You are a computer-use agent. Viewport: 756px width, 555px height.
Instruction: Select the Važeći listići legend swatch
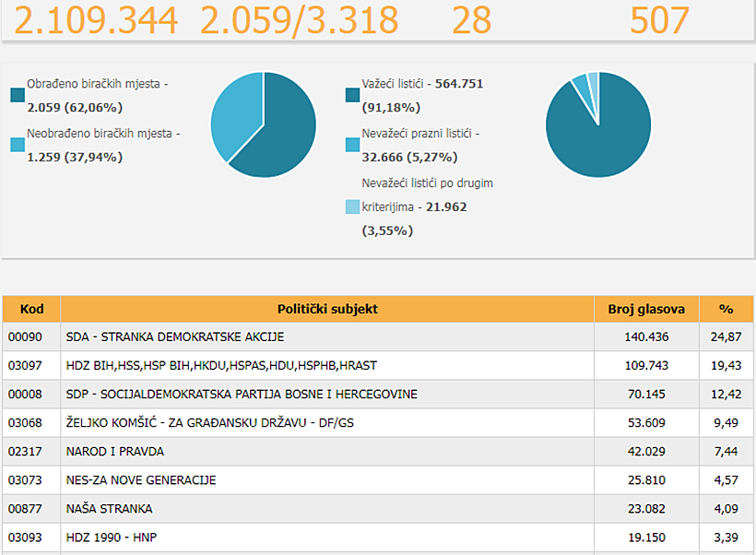pos(352,95)
